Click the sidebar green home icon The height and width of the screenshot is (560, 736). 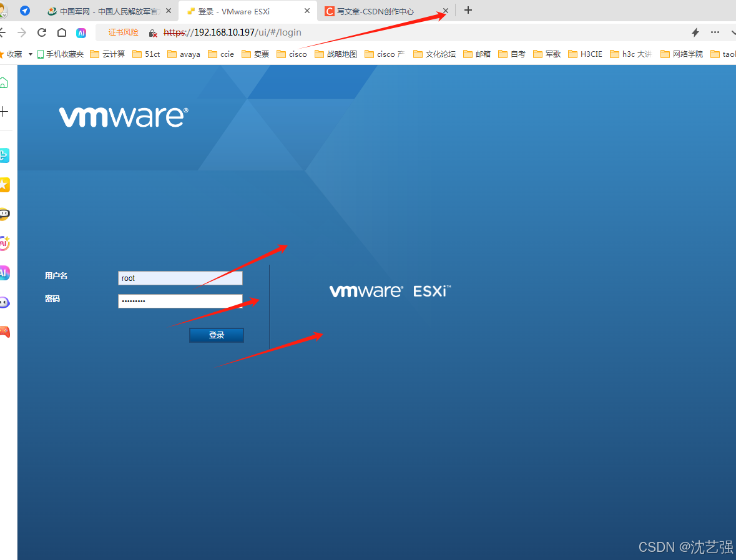coord(4,83)
